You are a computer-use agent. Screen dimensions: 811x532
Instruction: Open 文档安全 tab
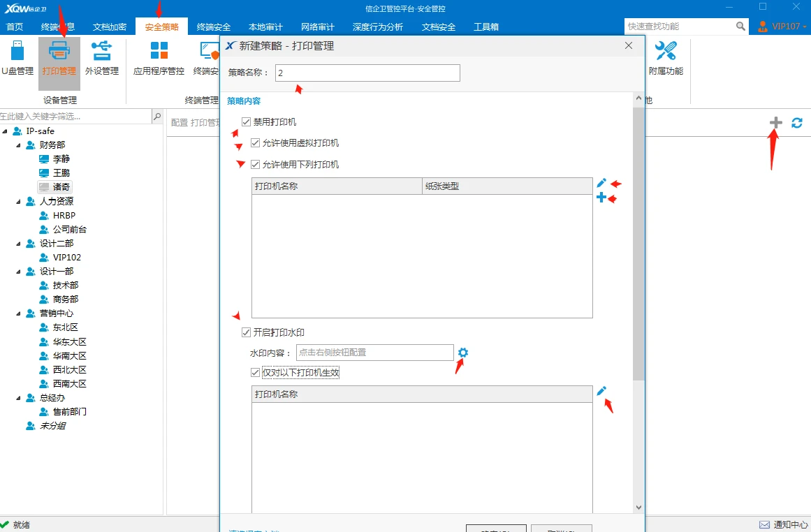click(x=439, y=27)
